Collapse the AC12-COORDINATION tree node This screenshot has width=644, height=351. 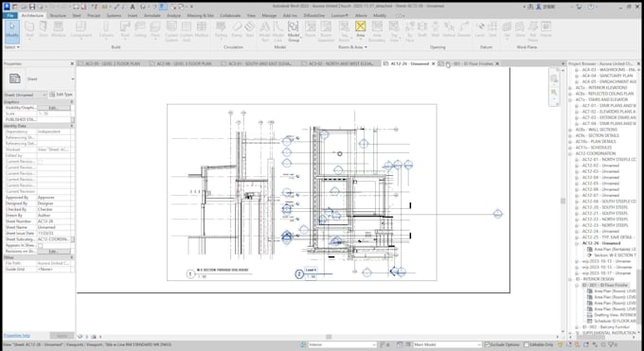[x=570, y=153]
